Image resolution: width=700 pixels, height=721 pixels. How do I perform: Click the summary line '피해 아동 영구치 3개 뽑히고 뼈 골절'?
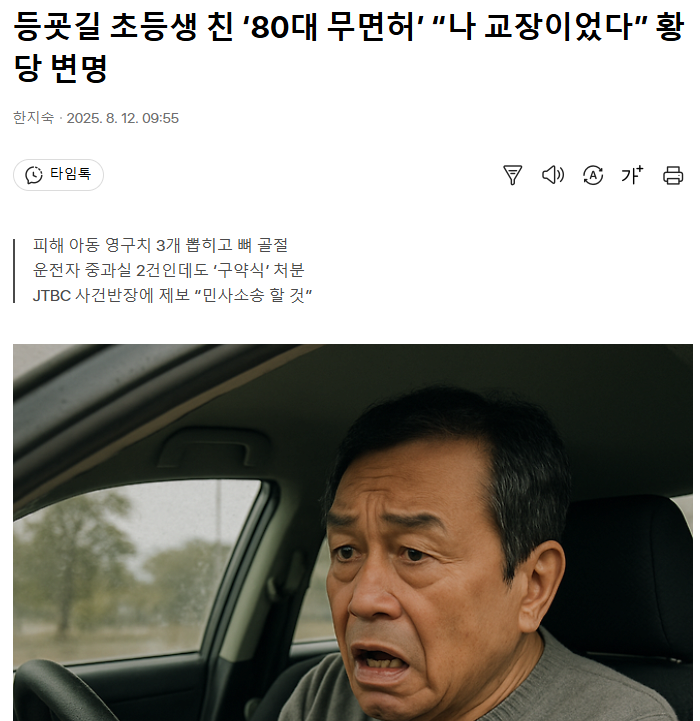(x=160, y=245)
